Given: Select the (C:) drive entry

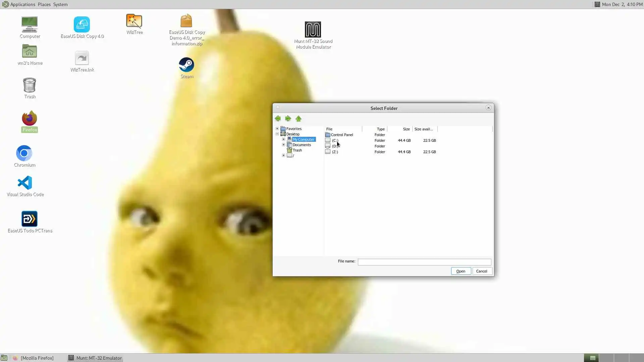Looking at the screenshot, I should pyautogui.click(x=335, y=140).
